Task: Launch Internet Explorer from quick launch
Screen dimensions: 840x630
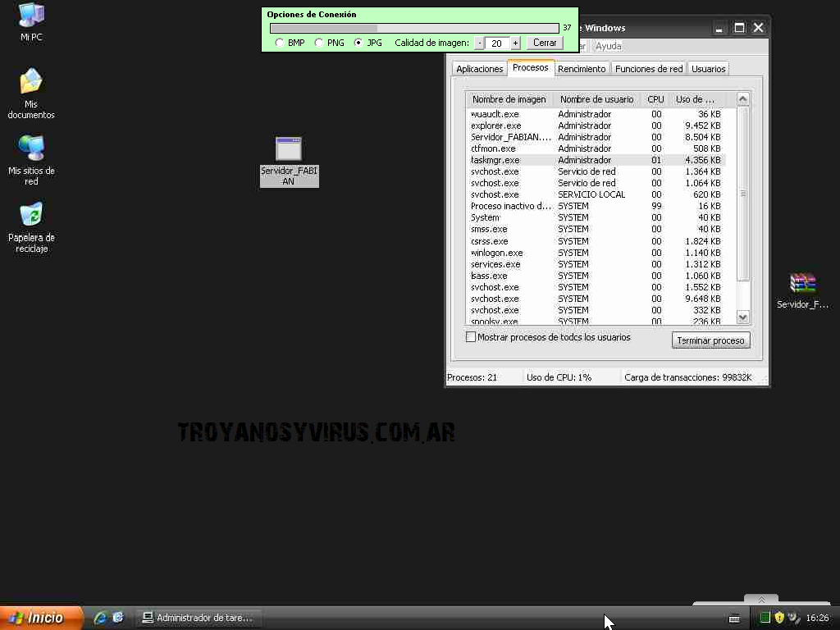Action: point(99,618)
